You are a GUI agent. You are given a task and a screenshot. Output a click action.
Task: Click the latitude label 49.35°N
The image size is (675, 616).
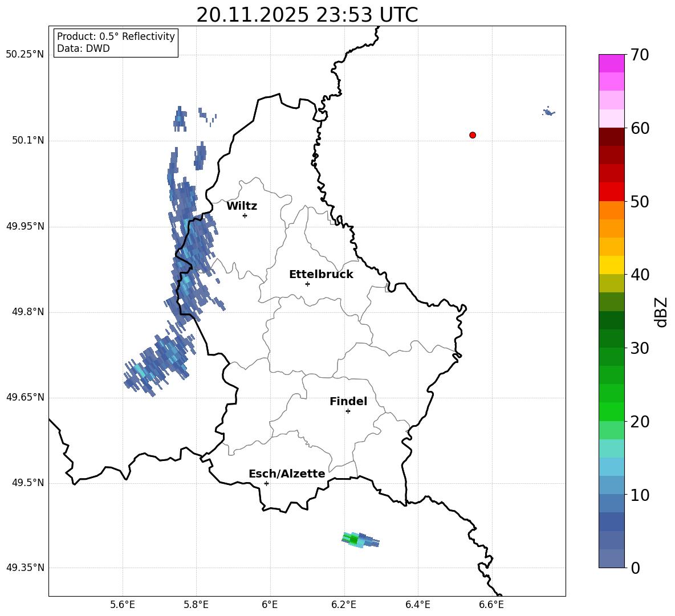[25, 568]
